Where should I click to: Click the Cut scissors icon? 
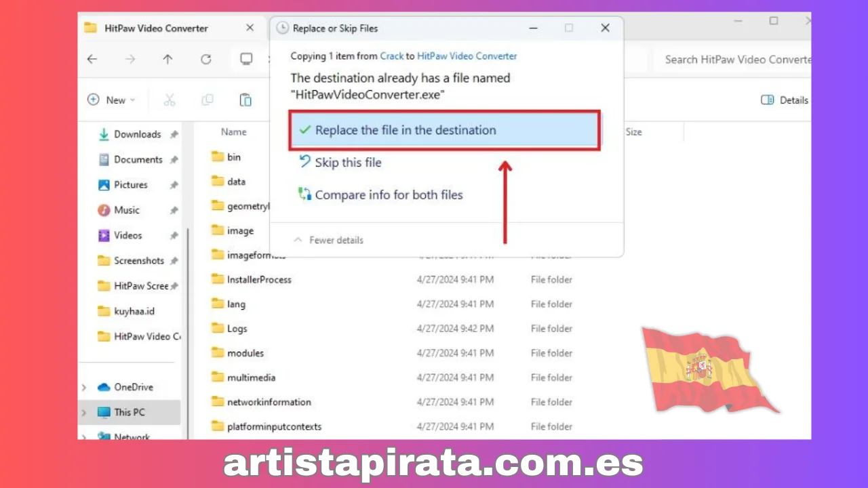pyautogui.click(x=170, y=100)
